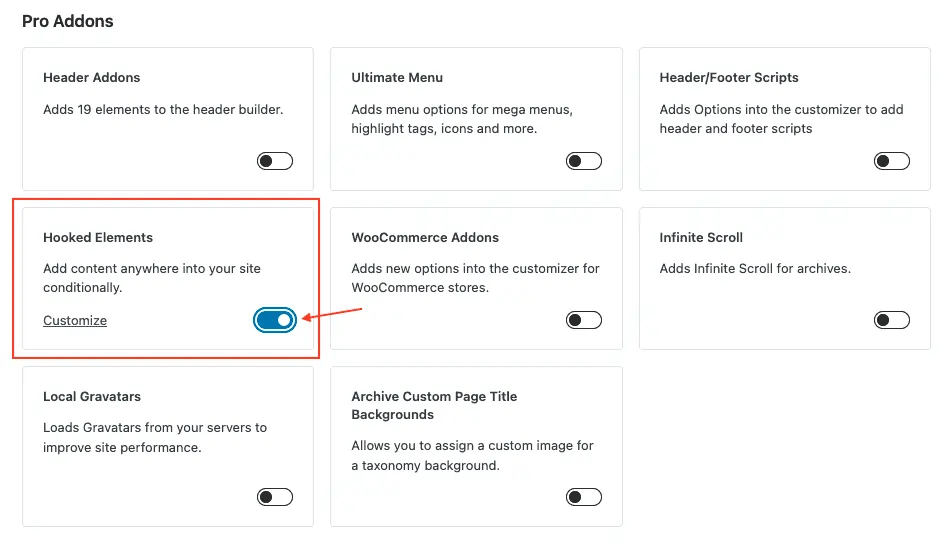Screen dimensions: 952x550
Task: Click 'Adds 19 elements to the header builder.' text
Action: pos(163,110)
